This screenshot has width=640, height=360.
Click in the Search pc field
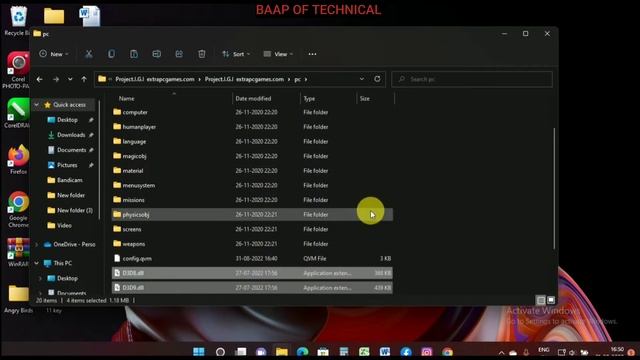tap(472, 79)
